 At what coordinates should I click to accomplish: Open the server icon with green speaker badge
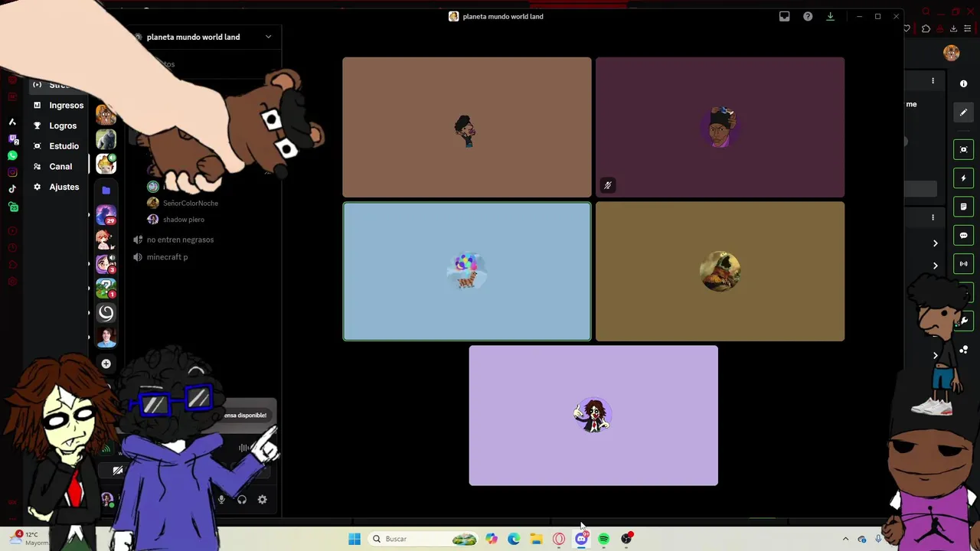106,164
